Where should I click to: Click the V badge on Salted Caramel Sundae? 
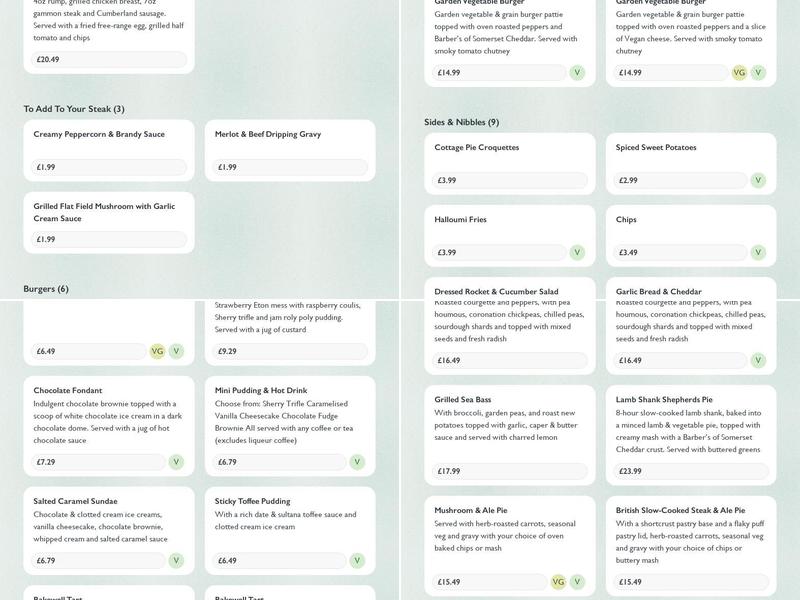176,561
